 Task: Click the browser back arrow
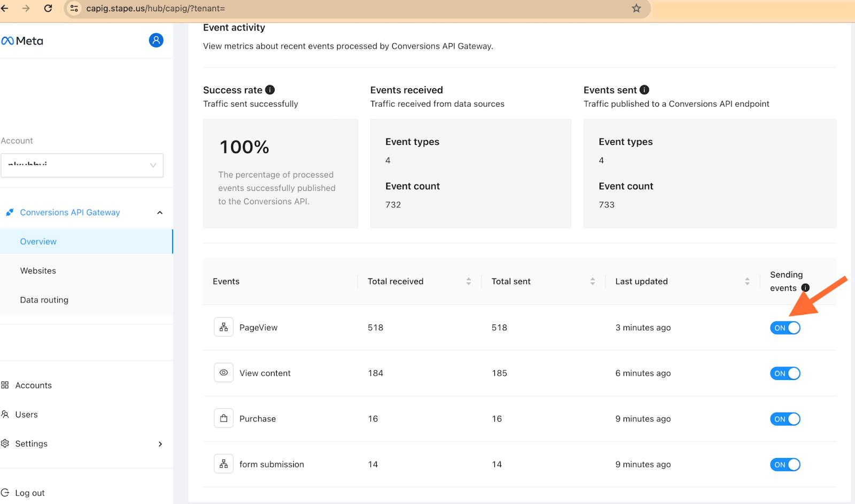point(5,9)
